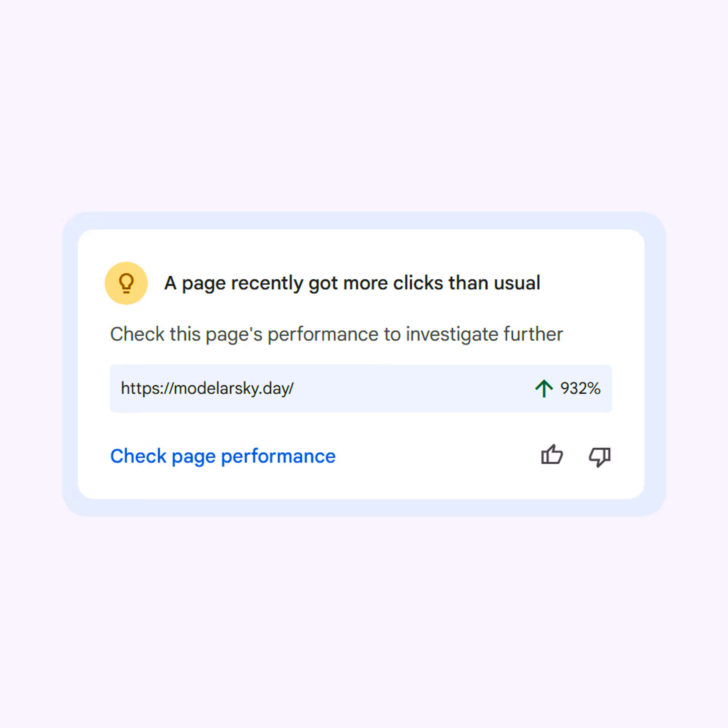Mark this insight as helpful
728x728 pixels.
click(x=552, y=455)
